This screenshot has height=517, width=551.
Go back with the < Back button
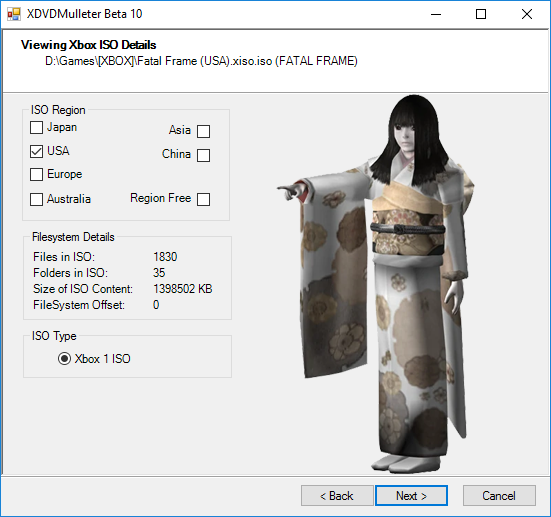337,496
